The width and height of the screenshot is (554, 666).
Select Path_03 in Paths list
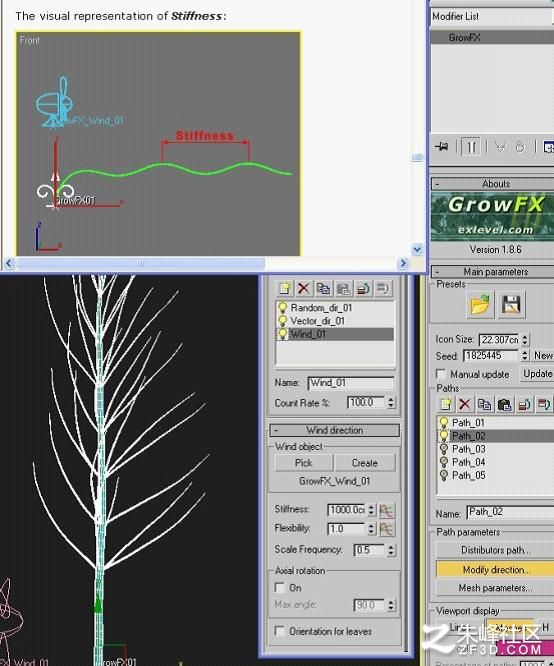pyautogui.click(x=496, y=449)
